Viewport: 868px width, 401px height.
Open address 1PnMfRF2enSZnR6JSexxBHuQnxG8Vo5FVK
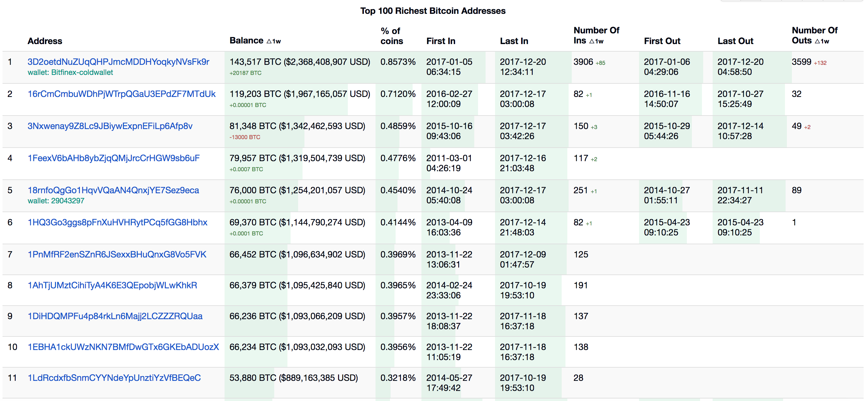click(x=117, y=254)
